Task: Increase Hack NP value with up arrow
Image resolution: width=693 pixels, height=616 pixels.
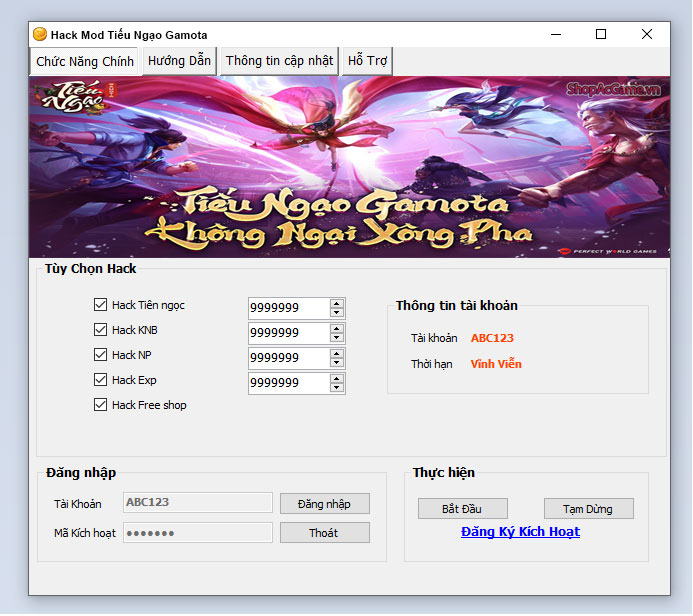Action: pos(337,354)
